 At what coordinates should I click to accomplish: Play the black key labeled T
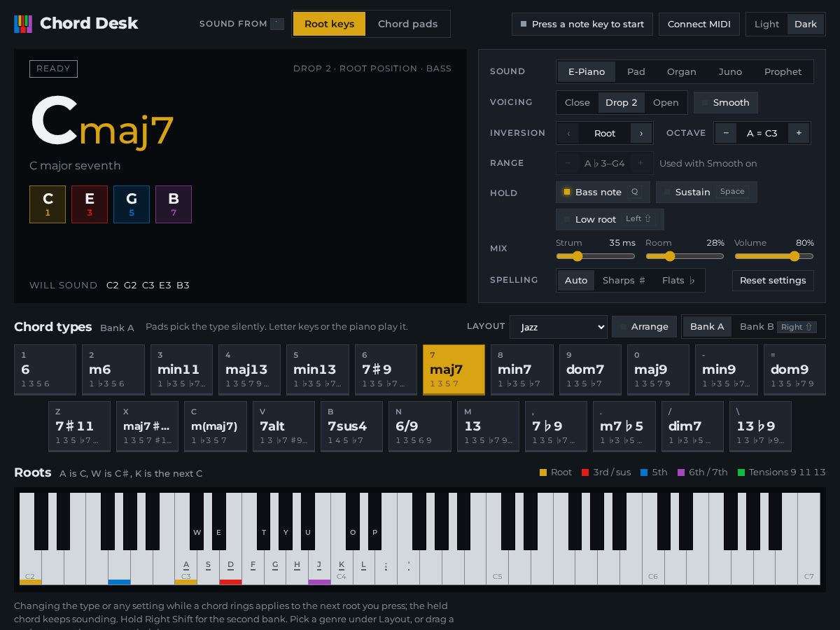coord(263,521)
